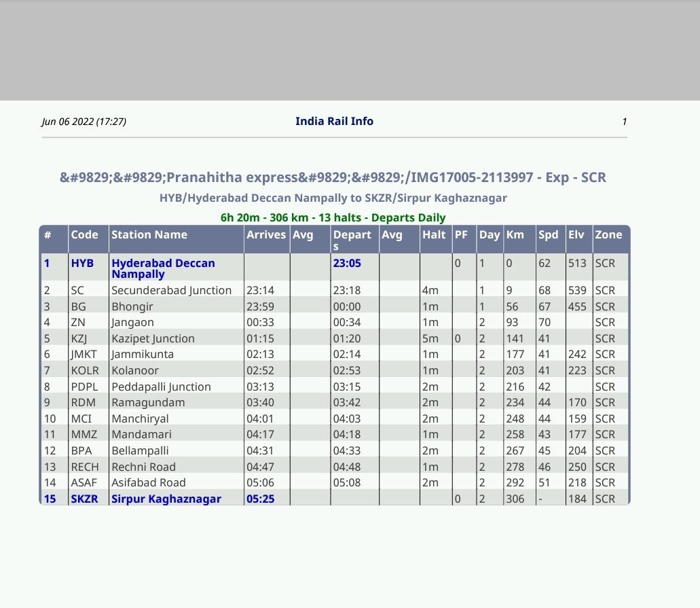Click the Zone column header
This screenshot has width=700, height=608.
click(x=608, y=234)
